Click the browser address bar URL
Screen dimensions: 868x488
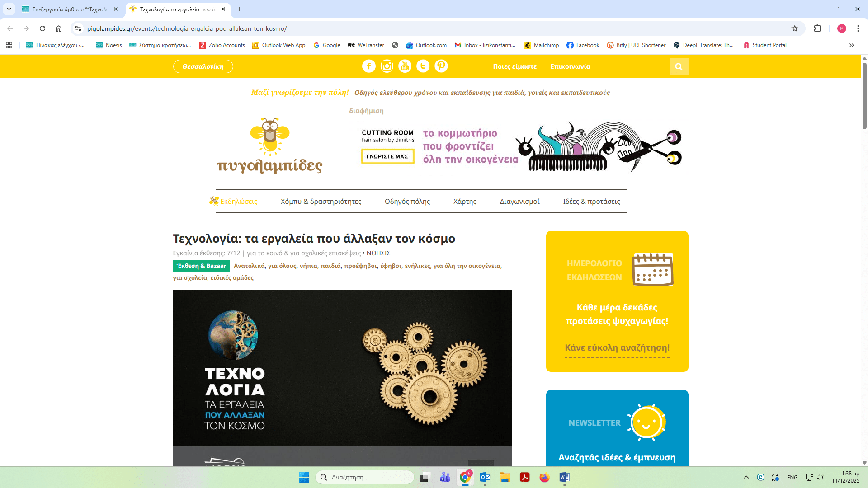click(187, 28)
